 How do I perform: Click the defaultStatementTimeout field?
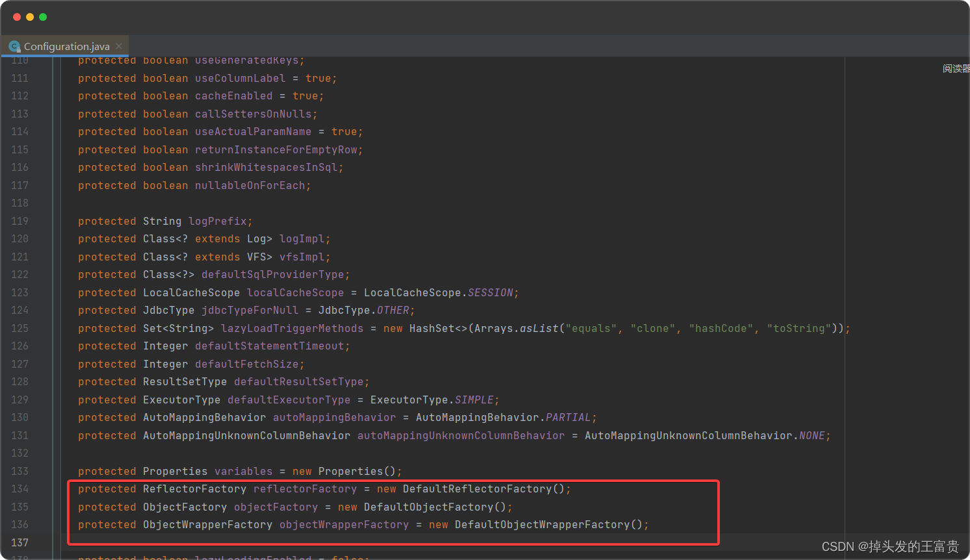[270, 346]
